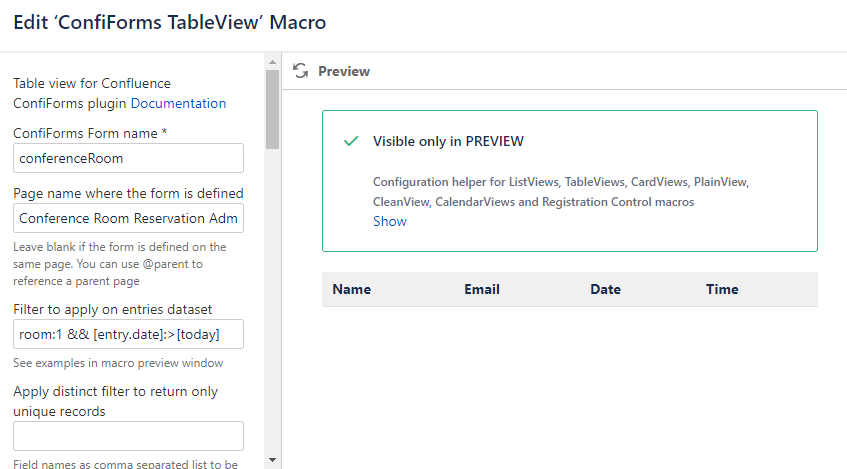The image size is (847, 469).
Task: Click the 'ConfiForms Form name *' label
Action: tap(90, 133)
